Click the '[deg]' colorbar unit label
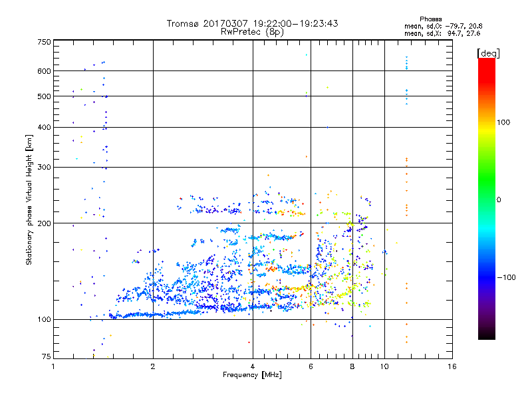532x399 pixels. tap(488, 53)
